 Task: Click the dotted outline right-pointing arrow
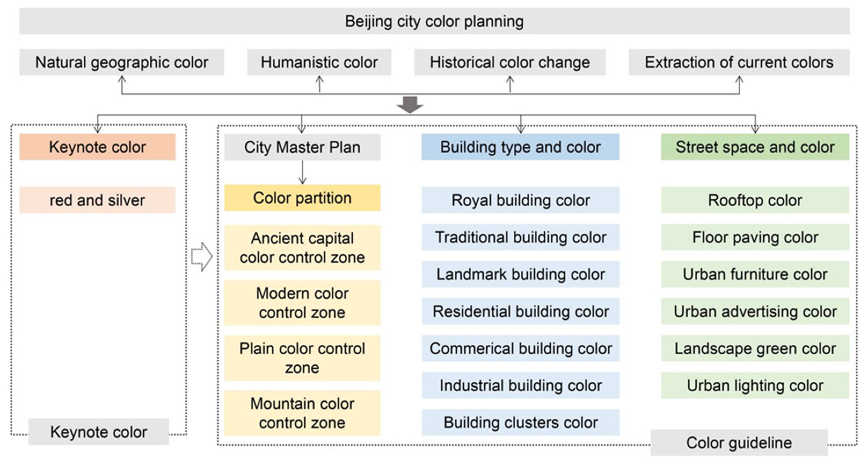202,256
